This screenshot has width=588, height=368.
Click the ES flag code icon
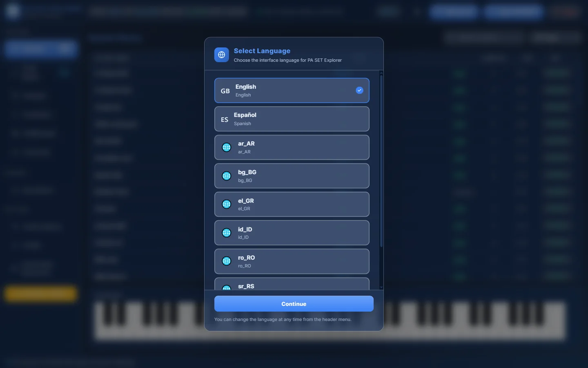click(x=225, y=119)
